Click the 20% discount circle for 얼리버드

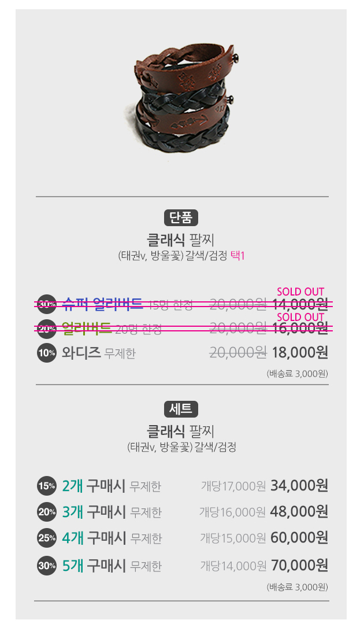click(46, 329)
